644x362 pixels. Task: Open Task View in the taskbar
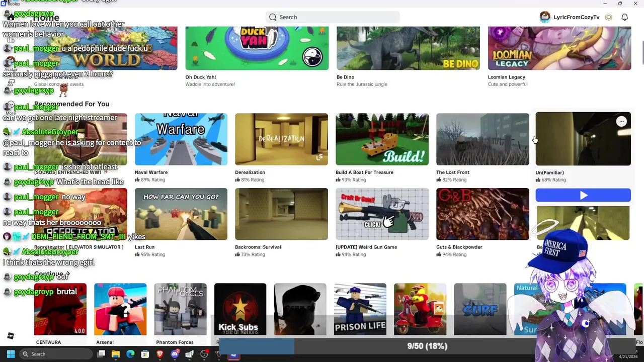tap(101, 354)
